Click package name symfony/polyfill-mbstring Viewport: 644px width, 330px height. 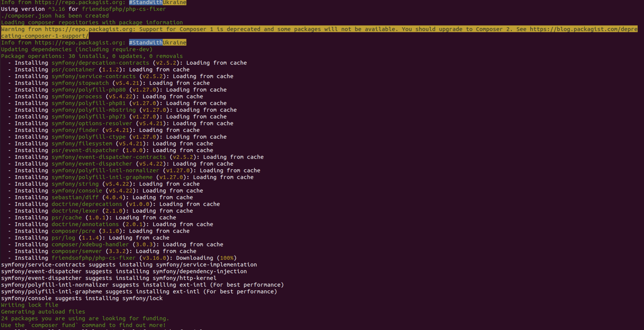[x=94, y=110]
